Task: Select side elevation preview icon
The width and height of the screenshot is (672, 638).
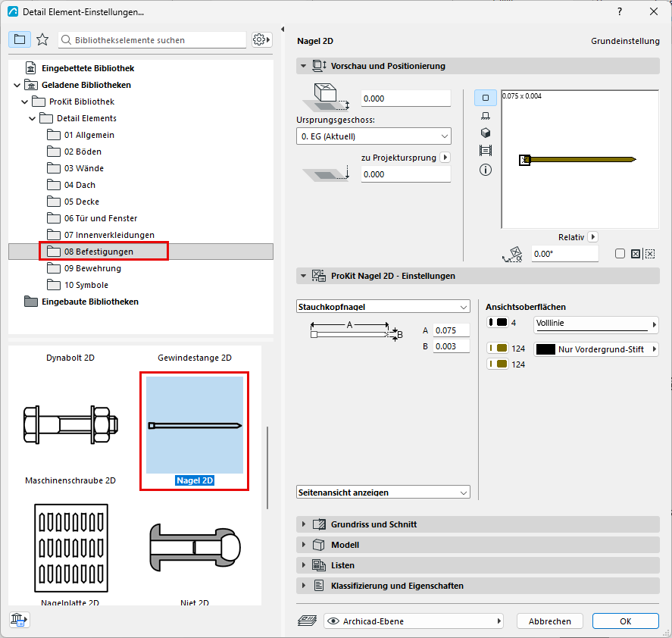Action: click(485, 116)
